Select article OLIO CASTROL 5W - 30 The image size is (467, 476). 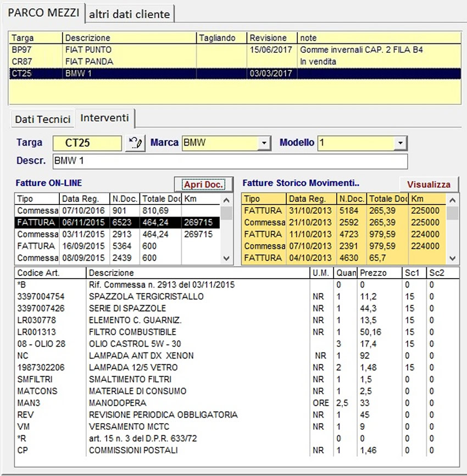[x=237, y=344]
